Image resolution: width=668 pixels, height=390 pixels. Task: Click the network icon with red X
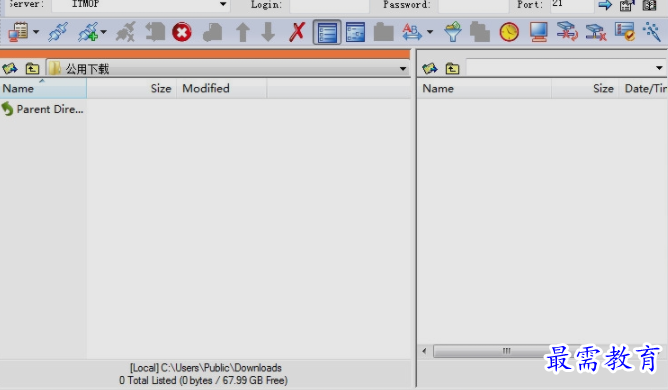point(596,32)
